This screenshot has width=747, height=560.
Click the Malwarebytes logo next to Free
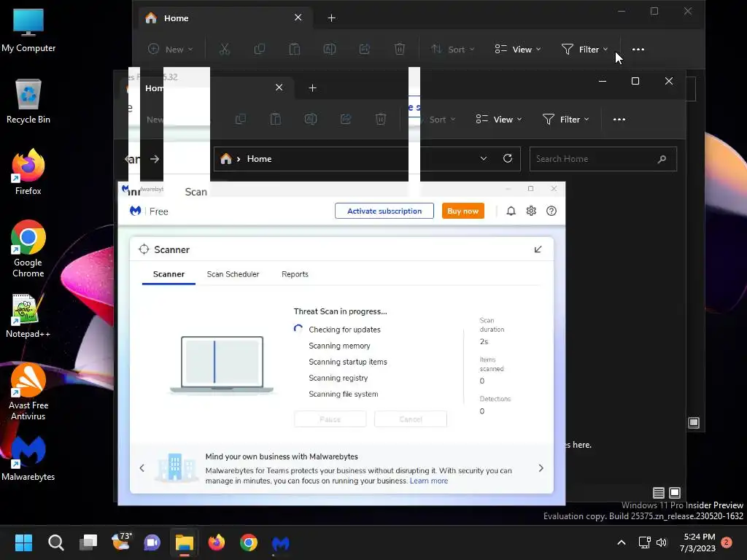(135, 211)
